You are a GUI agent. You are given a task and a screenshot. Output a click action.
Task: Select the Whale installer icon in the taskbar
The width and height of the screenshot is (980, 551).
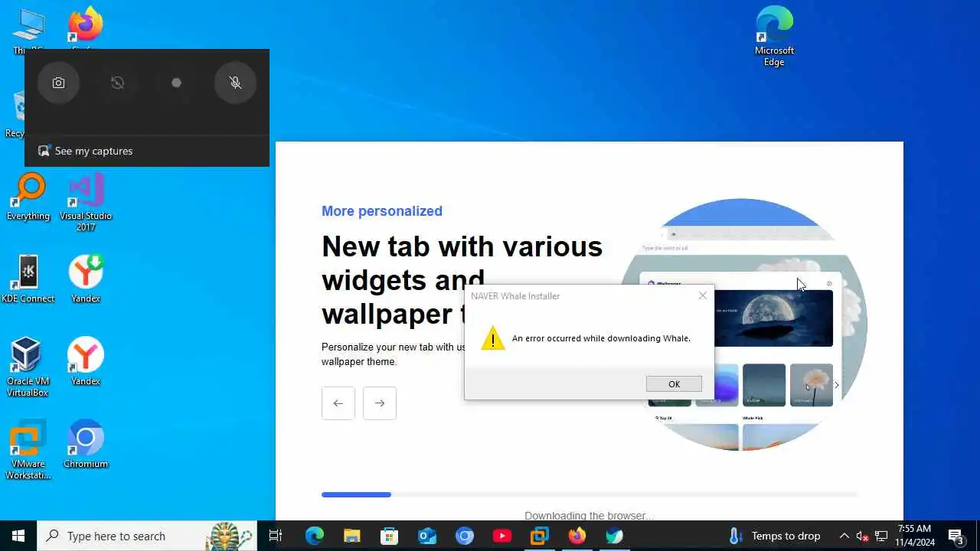pos(615,536)
